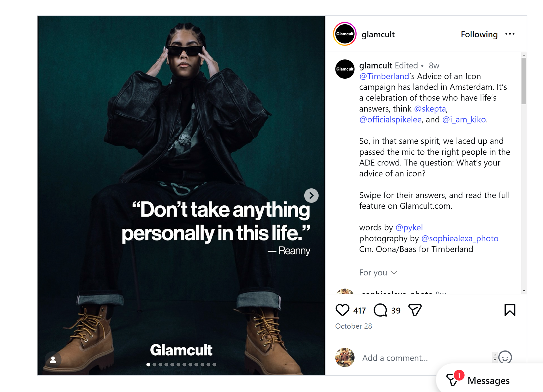Open the @skepta mention
This screenshot has width=543, height=392.
[x=430, y=109]
